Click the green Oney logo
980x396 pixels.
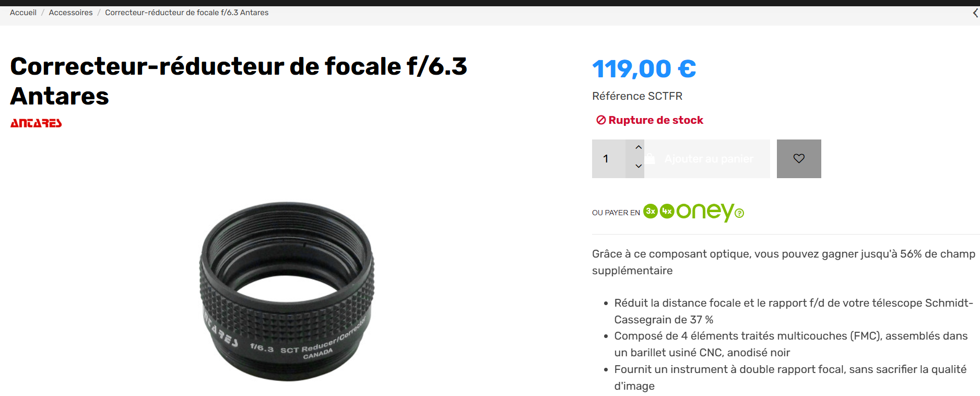pos(705,212)
